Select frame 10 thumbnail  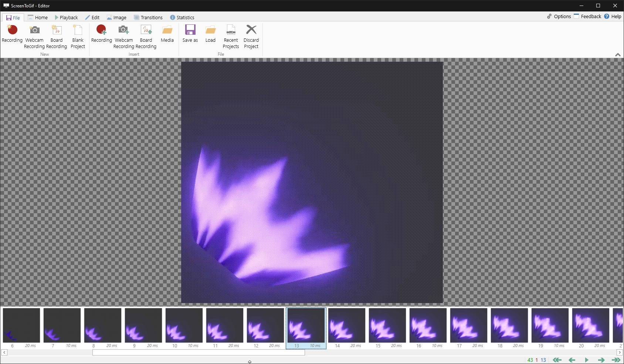click(x=184, y=326)
